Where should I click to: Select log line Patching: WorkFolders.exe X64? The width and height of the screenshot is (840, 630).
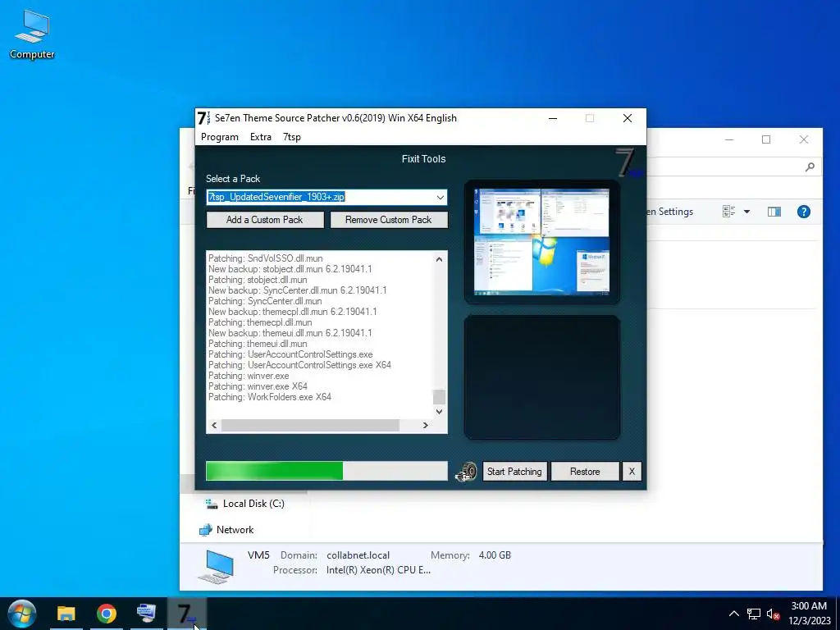pos(269,397)
